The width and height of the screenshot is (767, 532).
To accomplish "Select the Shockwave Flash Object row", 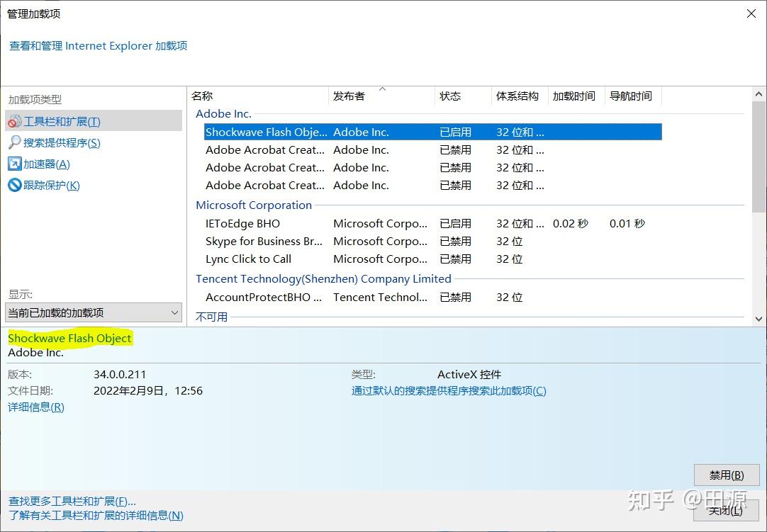I will coord(433,132).
